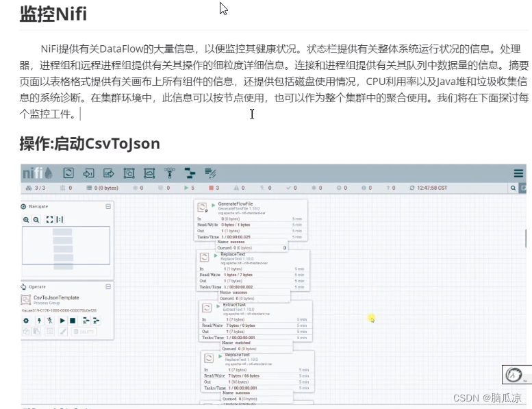
Task: Click the actual-size navigate icon
Action: point(60,219)
